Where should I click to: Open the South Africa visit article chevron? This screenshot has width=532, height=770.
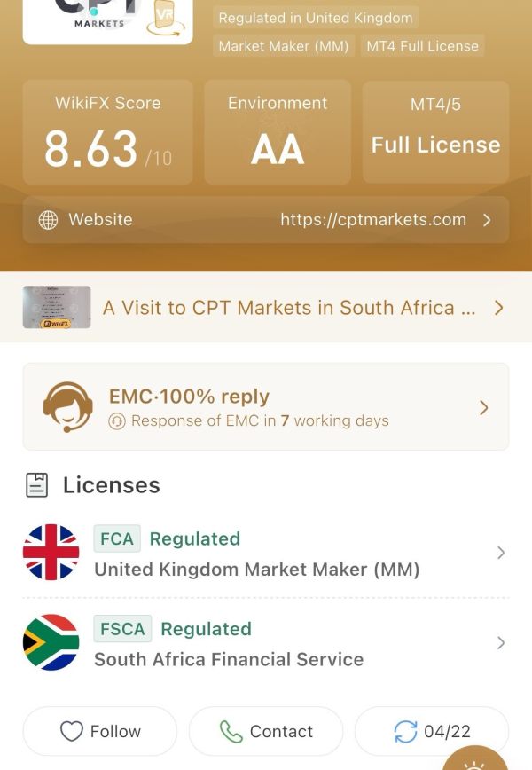click(x=498, y=308)
